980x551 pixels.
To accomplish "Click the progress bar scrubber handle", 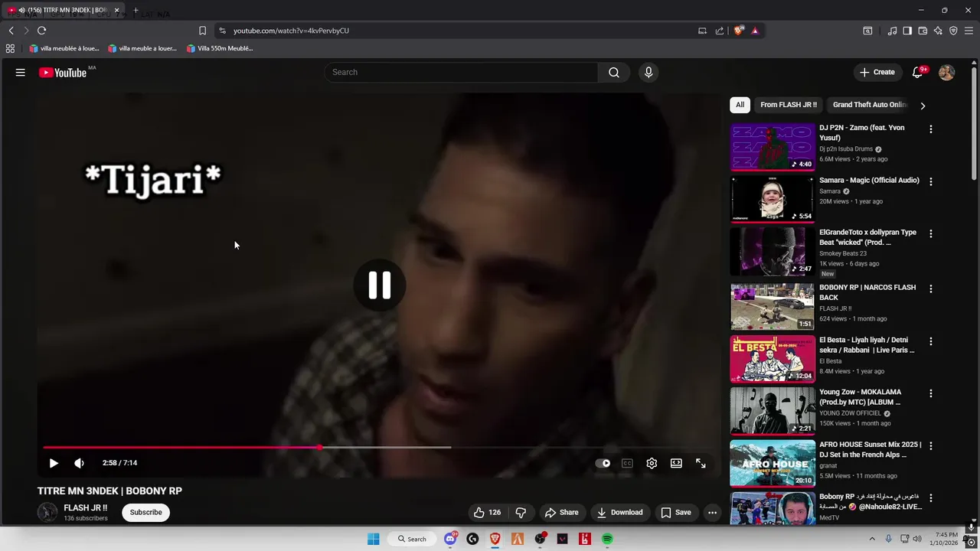I will point(320,448).
